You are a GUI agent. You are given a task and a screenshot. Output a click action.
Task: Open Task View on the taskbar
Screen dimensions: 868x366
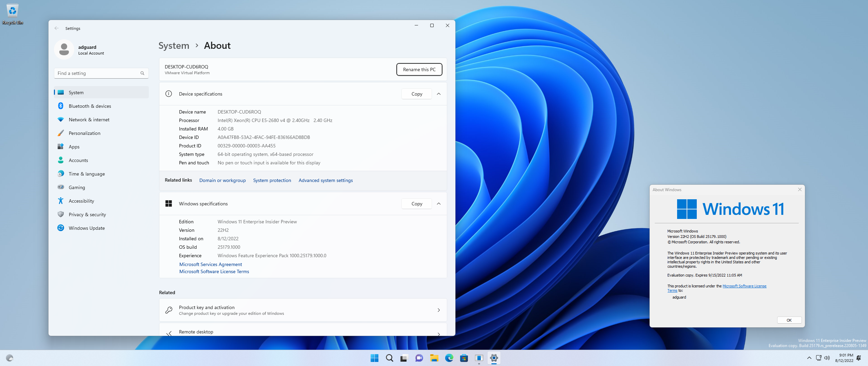[404, 358]
